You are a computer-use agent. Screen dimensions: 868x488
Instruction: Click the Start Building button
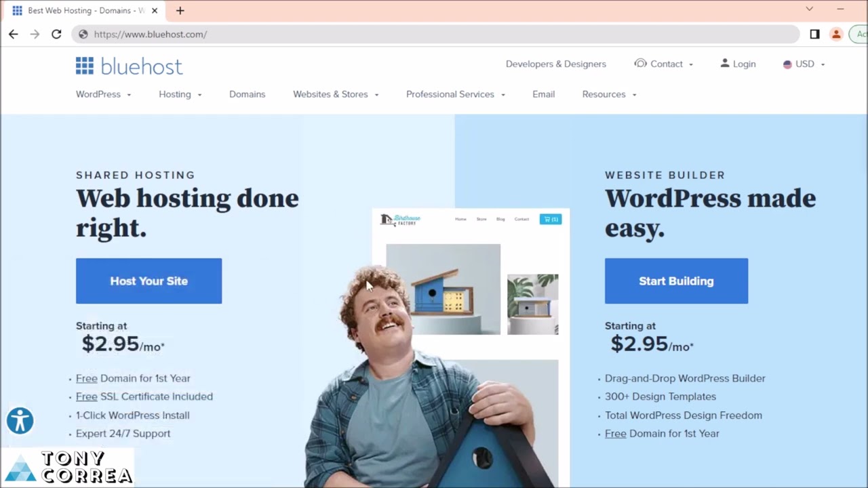(676, 281)
